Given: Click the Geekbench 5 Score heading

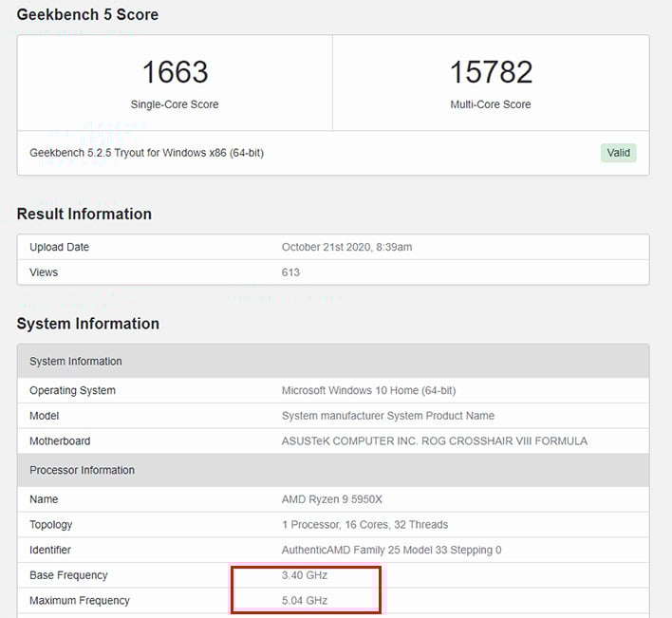Looking at the screenshot, I should click(x=87, y=14).
